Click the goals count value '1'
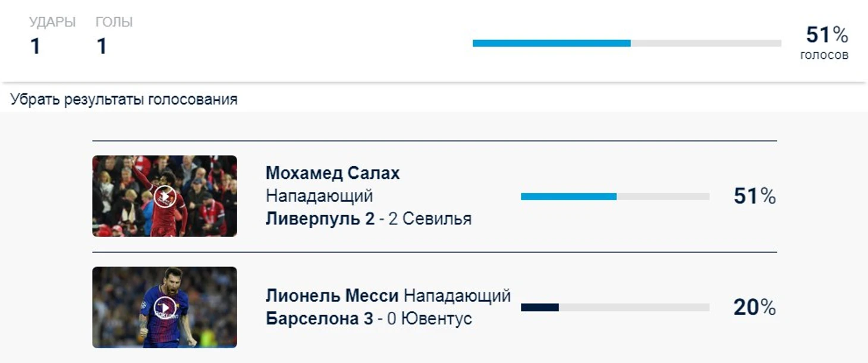This screenshot has width=868, height=363. tap(102, 46)
